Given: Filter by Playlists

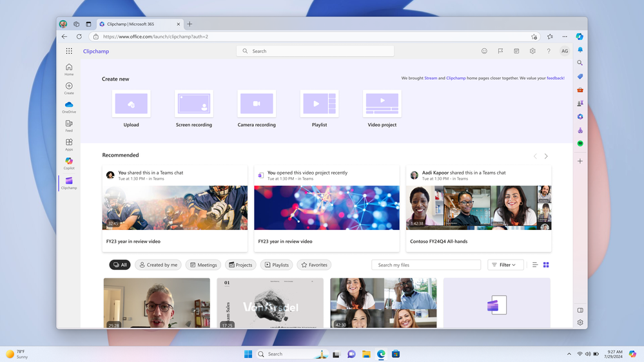Looking at the screenshot, I should (277, 265).
